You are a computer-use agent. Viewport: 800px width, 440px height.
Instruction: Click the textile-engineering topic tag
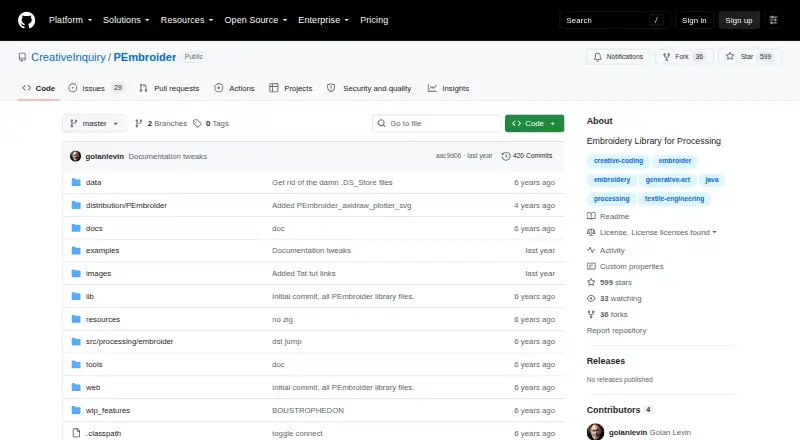point(674,199)
